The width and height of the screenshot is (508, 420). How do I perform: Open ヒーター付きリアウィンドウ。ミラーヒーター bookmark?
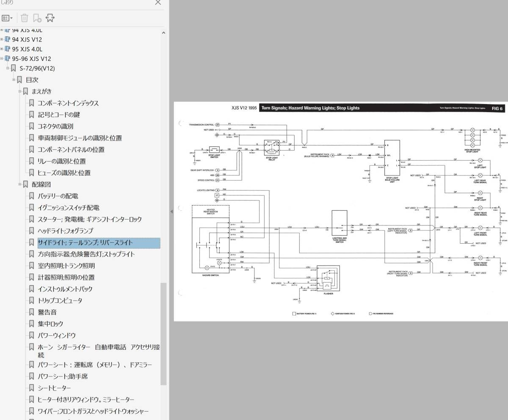click(x=86, y=400)
